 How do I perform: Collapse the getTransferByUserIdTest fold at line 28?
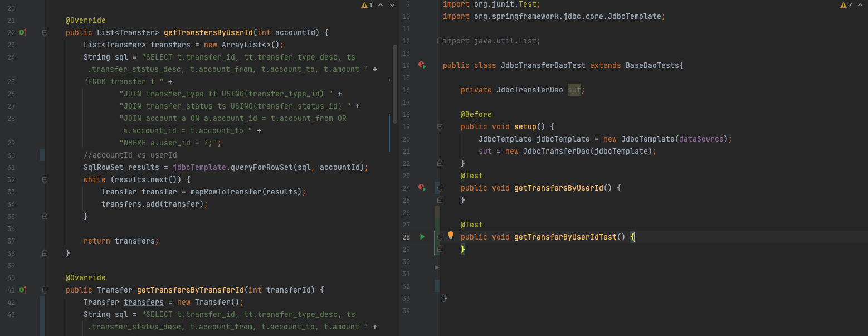(440, 237)
